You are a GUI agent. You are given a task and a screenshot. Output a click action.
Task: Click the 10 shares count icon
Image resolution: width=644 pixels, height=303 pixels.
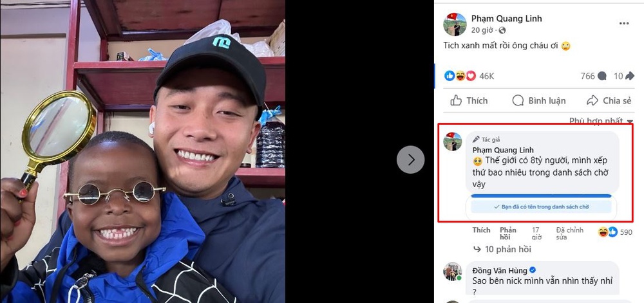tap(629, 76)
